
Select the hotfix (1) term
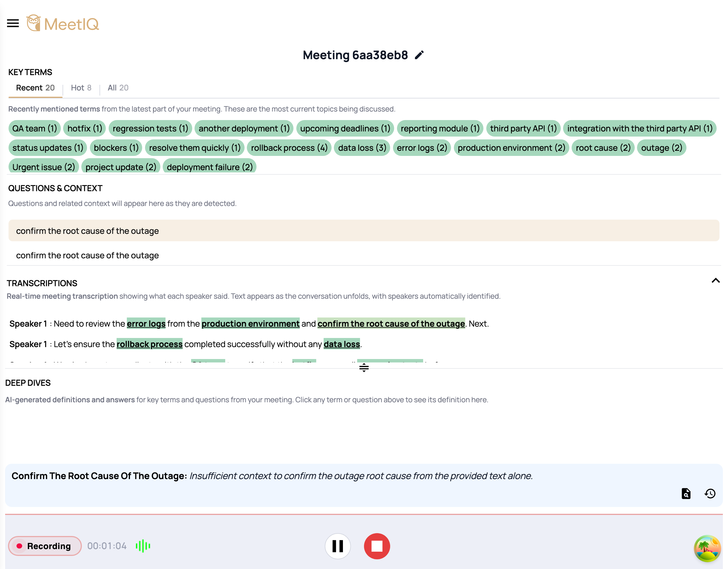click(x=85, y=128)
